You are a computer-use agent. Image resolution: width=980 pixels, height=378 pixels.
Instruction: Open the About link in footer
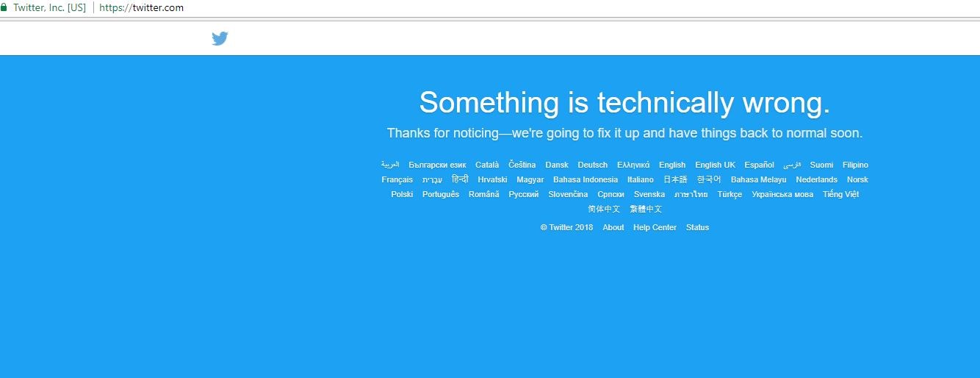(x=613, y=227)
